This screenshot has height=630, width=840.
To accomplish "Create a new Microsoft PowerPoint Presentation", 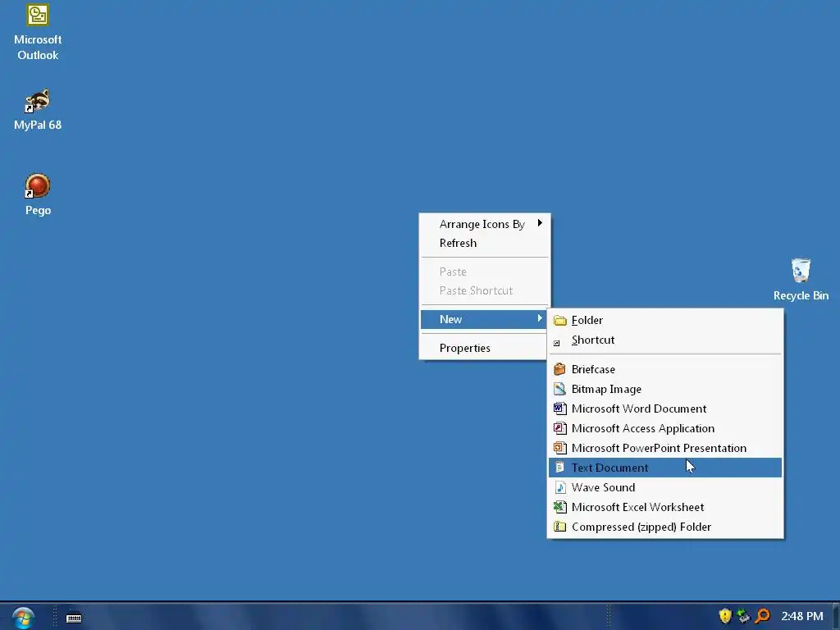I will 664,448.
